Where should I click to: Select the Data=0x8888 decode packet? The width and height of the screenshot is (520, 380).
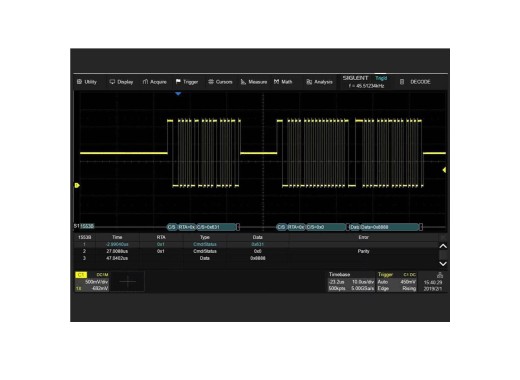[x=390, y=227]
